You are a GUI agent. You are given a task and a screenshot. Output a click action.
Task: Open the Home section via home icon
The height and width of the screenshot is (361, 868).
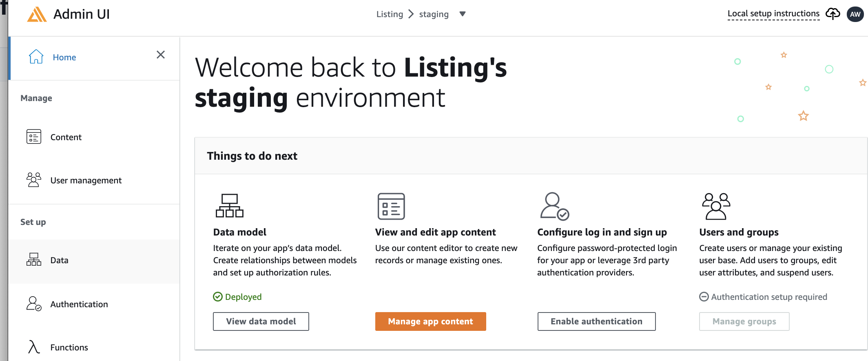[36, 57]
